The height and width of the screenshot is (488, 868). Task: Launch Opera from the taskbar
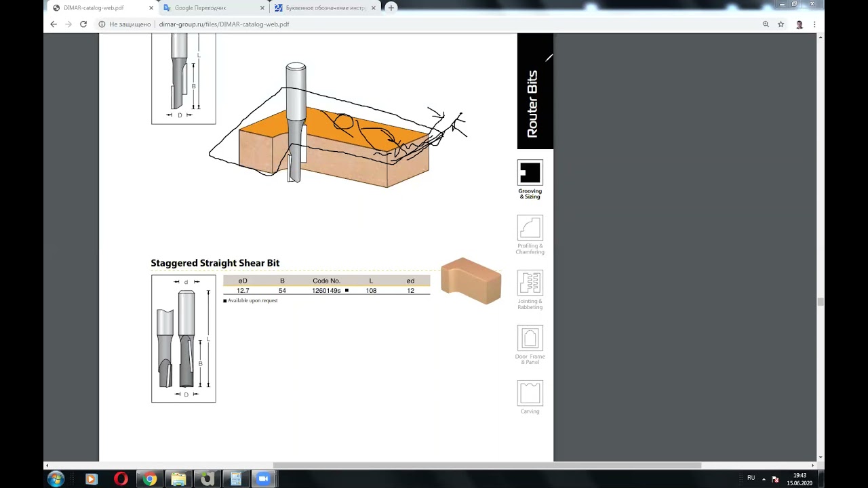[121, 479]
